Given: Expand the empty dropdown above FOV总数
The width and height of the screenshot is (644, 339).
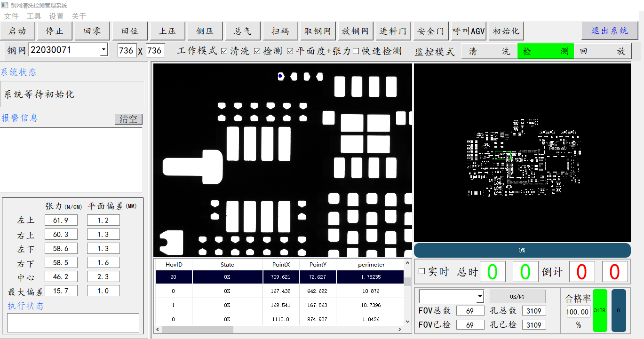Looking at the screenshot, I should point(480,296).
